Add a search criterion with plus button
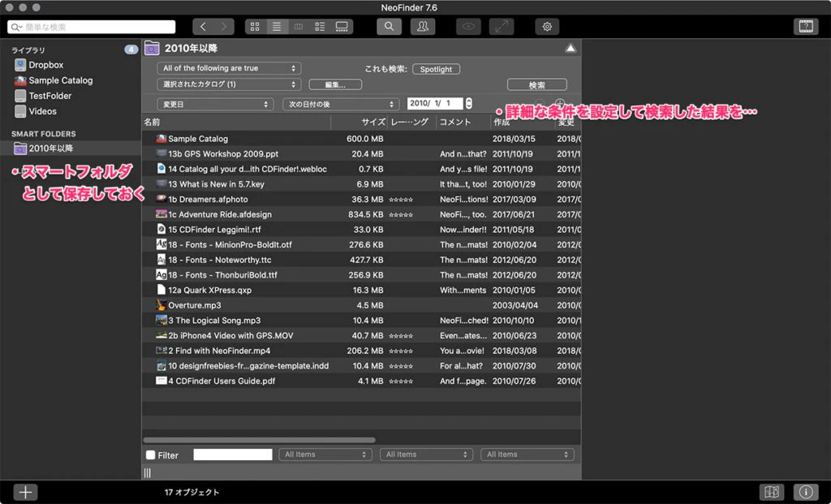 coord(559,103)
